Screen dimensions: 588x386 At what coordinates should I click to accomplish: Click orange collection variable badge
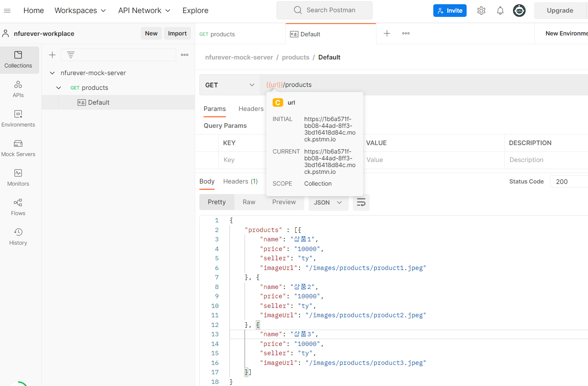click(278, 103)
